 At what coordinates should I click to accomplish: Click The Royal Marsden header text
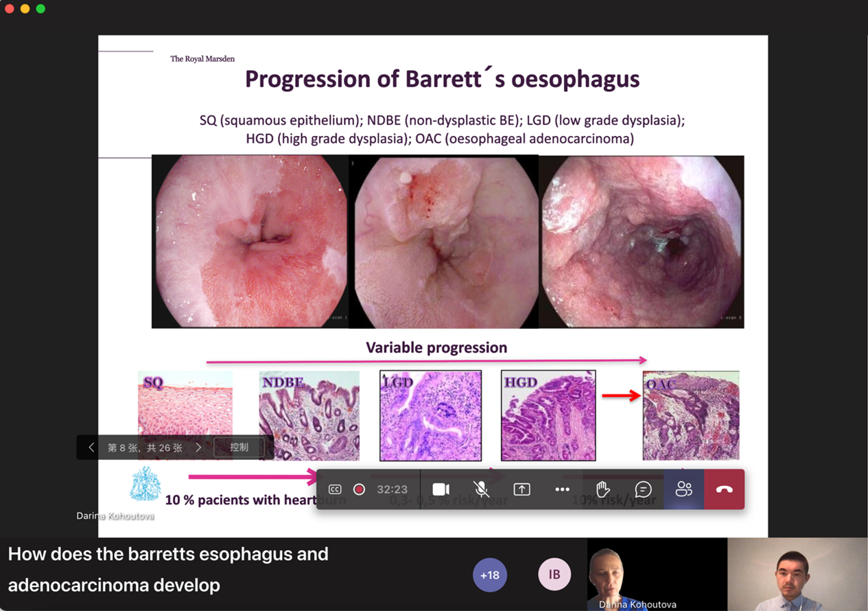(202, 59)
